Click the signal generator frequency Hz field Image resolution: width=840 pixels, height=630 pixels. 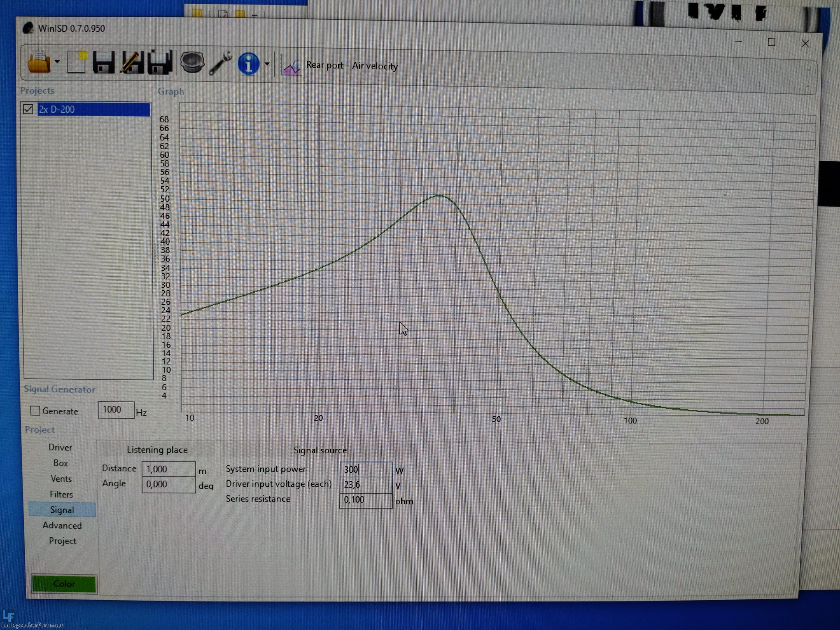116,410
